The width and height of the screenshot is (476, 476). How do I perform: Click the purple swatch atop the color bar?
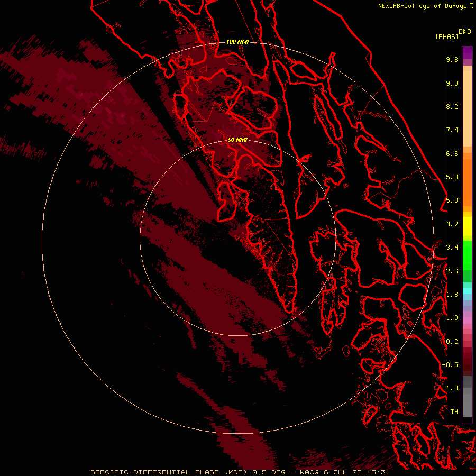point(467,53)
